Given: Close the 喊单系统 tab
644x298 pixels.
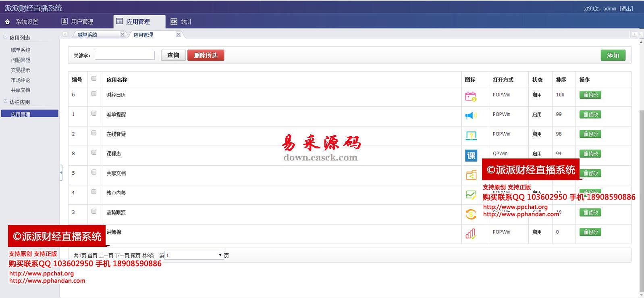Looking at the screenshot, I should (123, 34).
